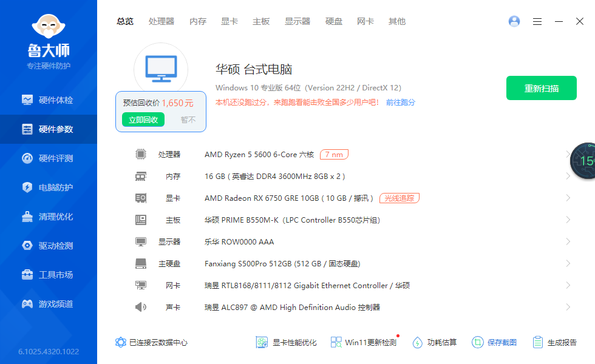This screenshot has width=595, height=364.
Task: Click the temperature gauge widget at right edge
Action: coord(584,161)
